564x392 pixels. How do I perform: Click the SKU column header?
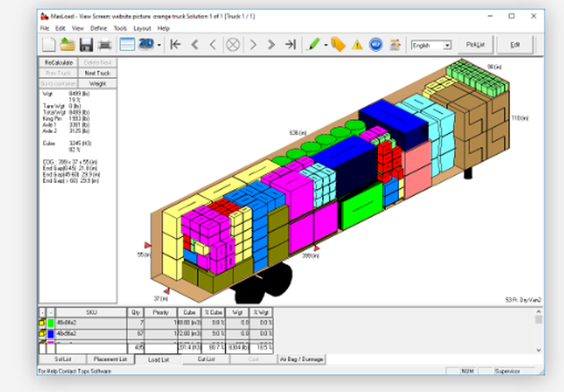(x=91, y=312)
